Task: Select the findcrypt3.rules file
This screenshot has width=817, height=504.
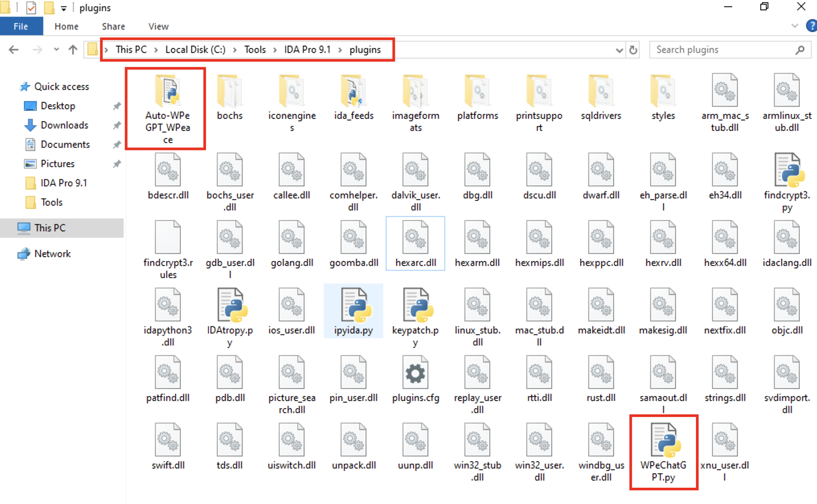Action: coord(168,250)
